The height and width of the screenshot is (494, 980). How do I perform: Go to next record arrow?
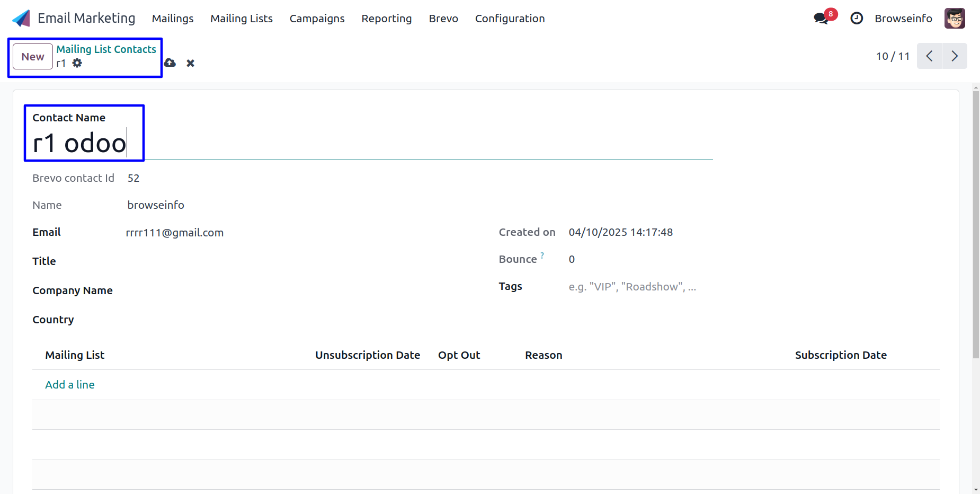(955, 56)
